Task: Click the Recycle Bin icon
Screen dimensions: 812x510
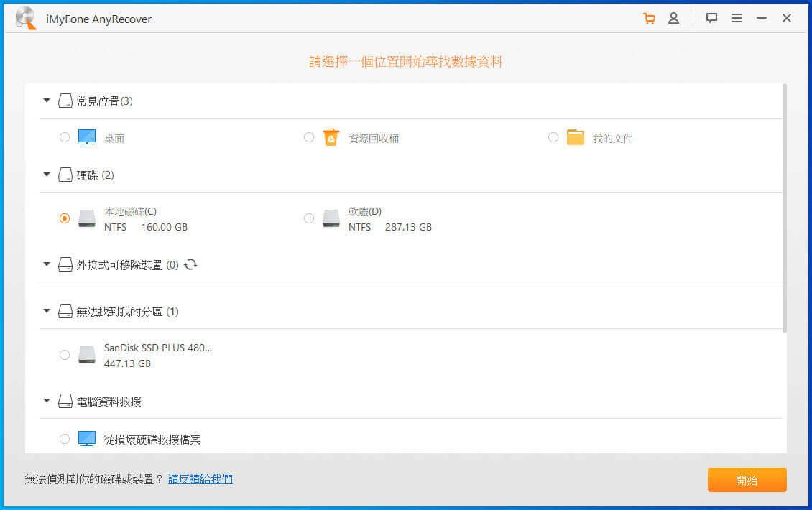Action: tap(331, 137)
